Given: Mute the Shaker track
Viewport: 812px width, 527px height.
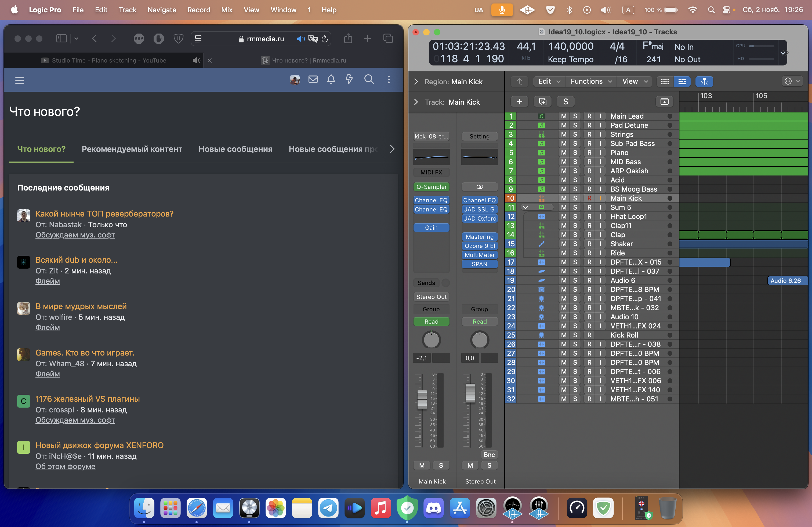Looking at the screenshot, I should (564, 244).
